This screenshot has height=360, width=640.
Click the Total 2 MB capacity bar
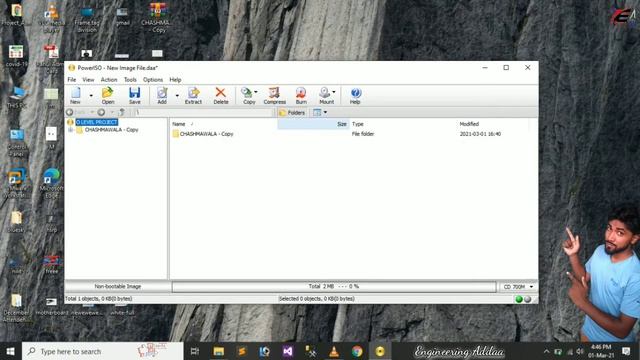pos(334,287)
